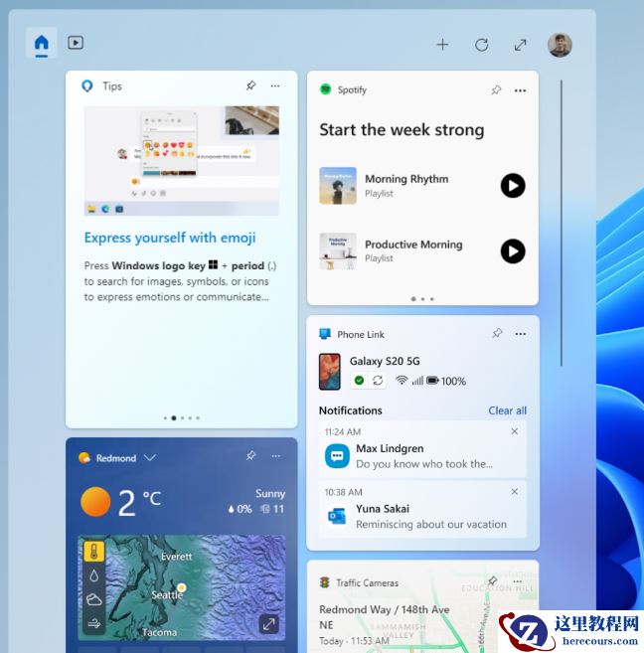Pin the weather widget

[x=250, y=455]
